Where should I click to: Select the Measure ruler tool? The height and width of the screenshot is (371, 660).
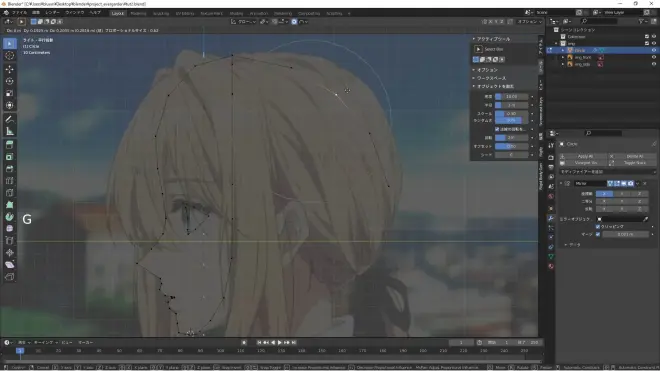[x=10, y=131]
